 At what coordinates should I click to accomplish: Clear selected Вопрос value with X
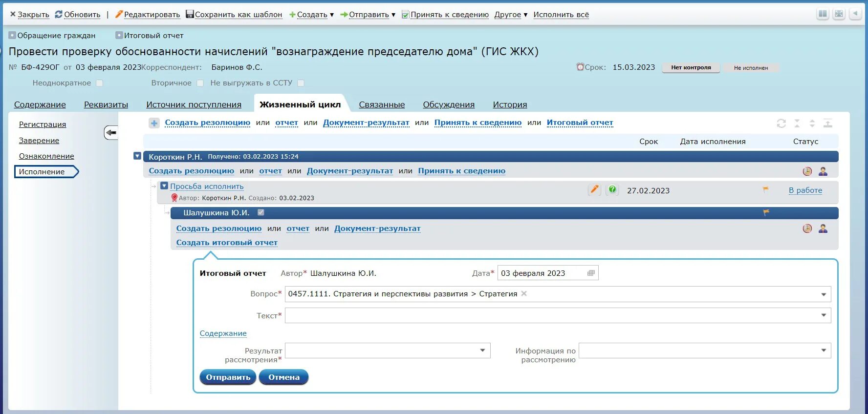tap(524, 293)
